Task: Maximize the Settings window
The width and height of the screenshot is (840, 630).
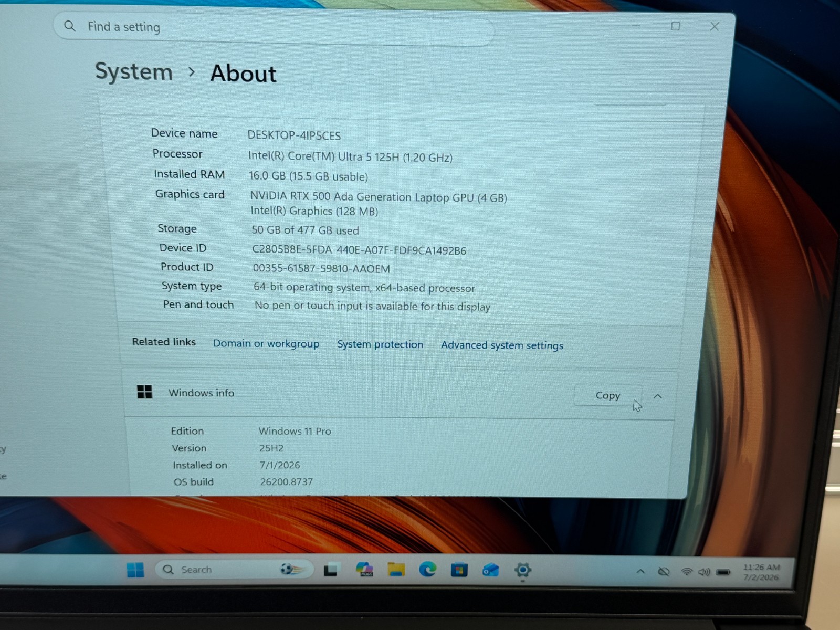Action: [x=676, y=26]
